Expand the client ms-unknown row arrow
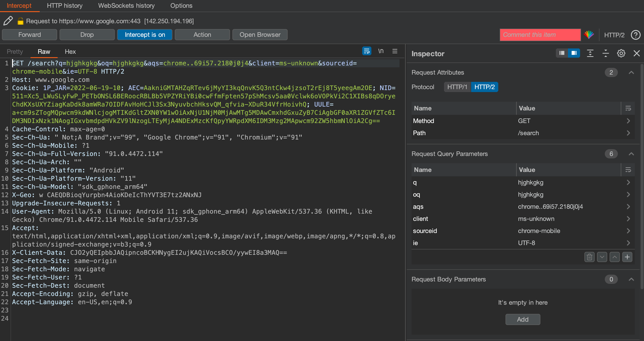Screen dimensions: 644x341 pyautogui.click(x=628, y=219)
